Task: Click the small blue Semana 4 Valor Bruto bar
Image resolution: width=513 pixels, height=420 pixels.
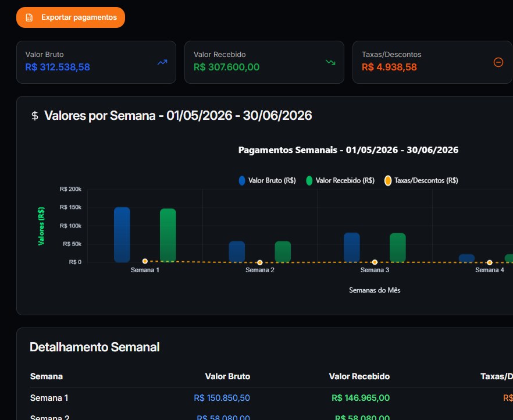Action: [466, 258]
